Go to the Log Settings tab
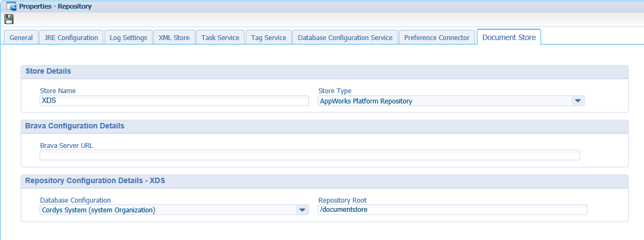The width and height of the screenshot is (644, 240). point(128,38)
